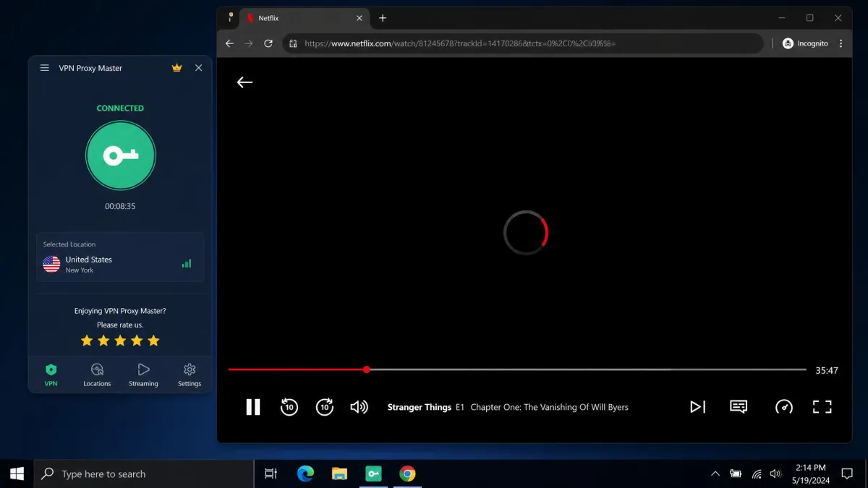The height and width of the screenshot is (488, 868).
Task: Rate VPN Proxy Master one star
Action: pyautogui.click(x=87, y=341)
